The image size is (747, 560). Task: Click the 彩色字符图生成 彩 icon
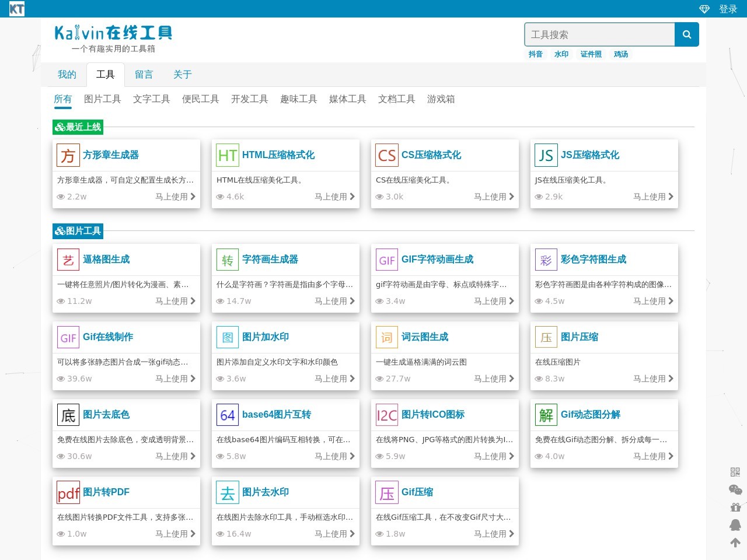546,260
